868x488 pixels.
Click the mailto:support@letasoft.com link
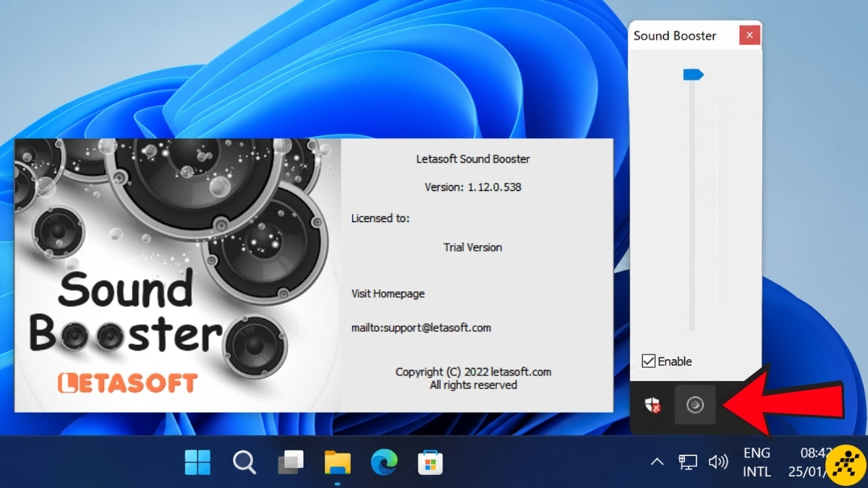click(x=421, y=328)
